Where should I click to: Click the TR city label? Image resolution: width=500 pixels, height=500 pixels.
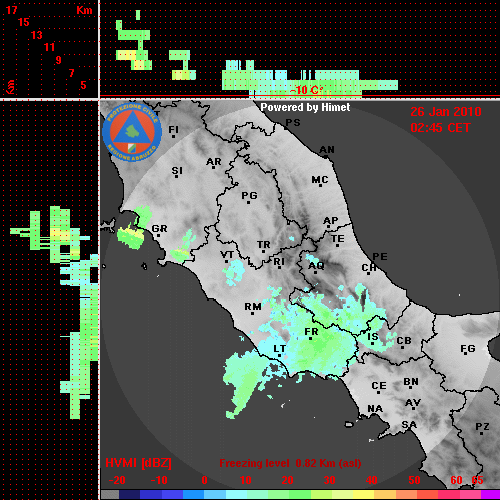click(264, 245)
